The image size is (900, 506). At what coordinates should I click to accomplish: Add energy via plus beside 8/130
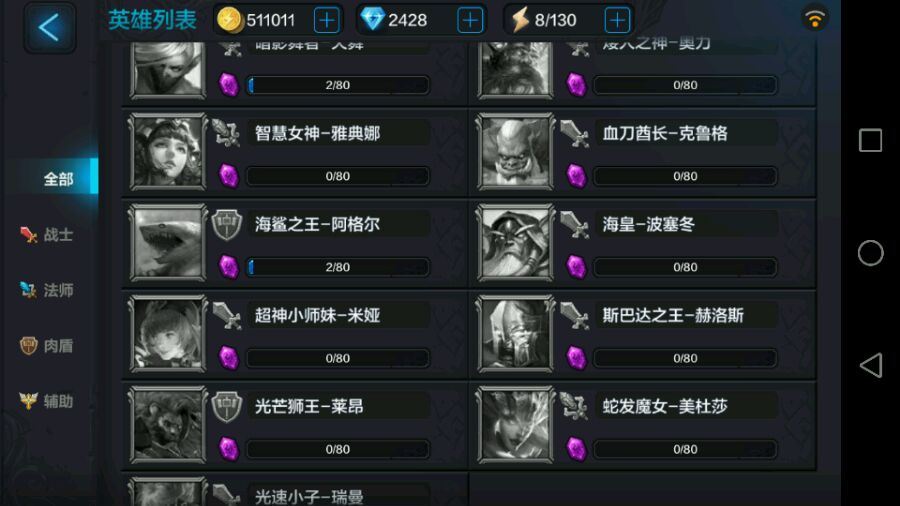click(617, 21)
